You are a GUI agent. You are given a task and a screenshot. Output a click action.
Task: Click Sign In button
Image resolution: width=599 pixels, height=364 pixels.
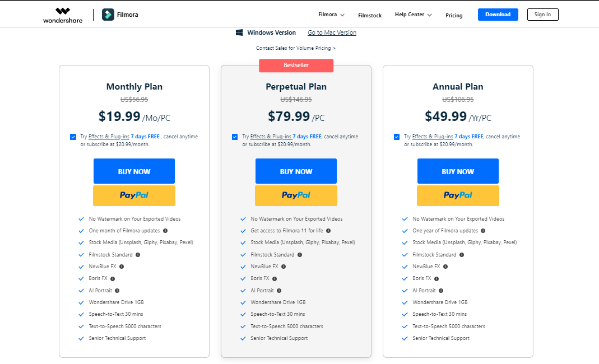[x=542, y=15]
